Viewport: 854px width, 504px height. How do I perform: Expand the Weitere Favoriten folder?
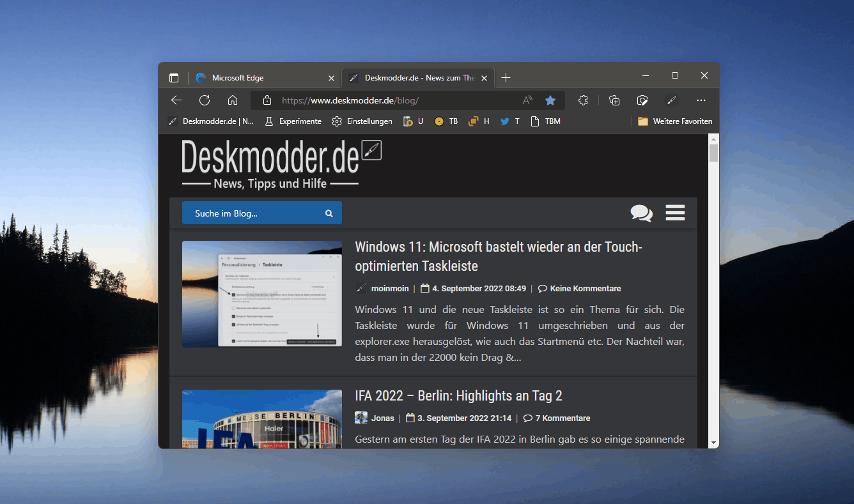point(675,121)
